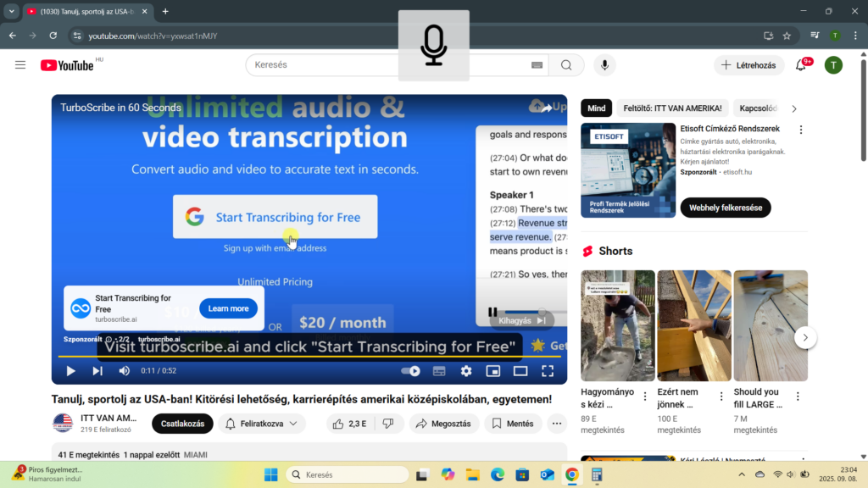Screen dimensions: 868x488
Task: Expand the Feliratkozva subscription dropdown
Action: 261,424
